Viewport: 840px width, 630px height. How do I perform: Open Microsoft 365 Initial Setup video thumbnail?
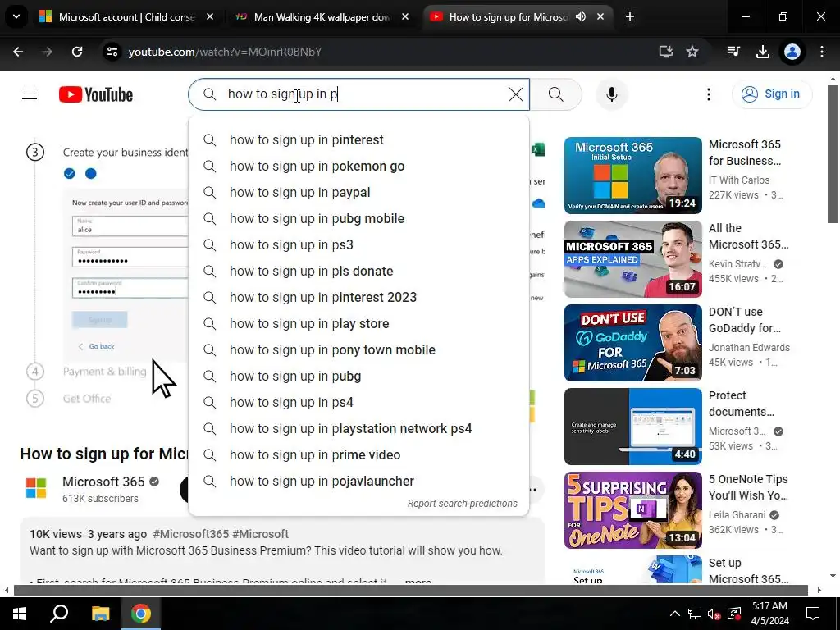[632, 176]
